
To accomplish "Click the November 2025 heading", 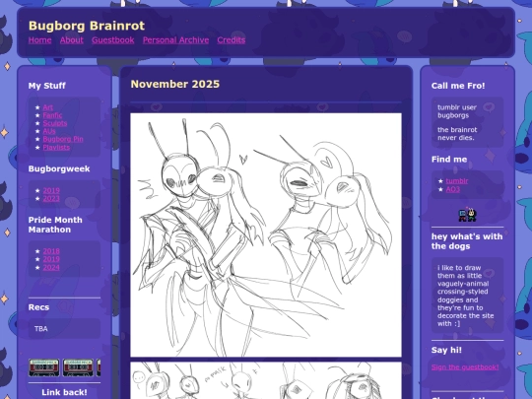I will tap(175, 84).
